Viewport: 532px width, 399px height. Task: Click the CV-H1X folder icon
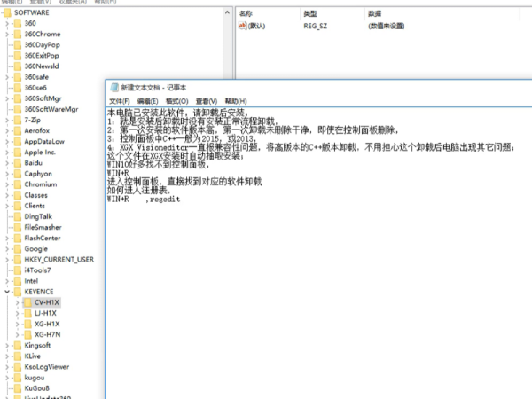[27, 302]
